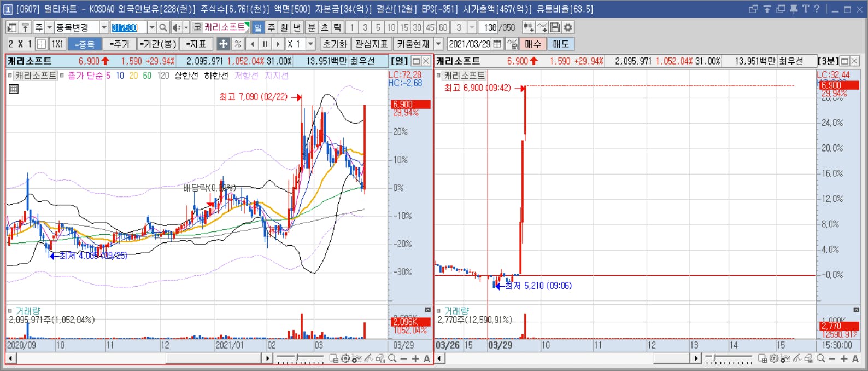
Task: Adjust the left chart zoom slider
Action: pos(300,358)
